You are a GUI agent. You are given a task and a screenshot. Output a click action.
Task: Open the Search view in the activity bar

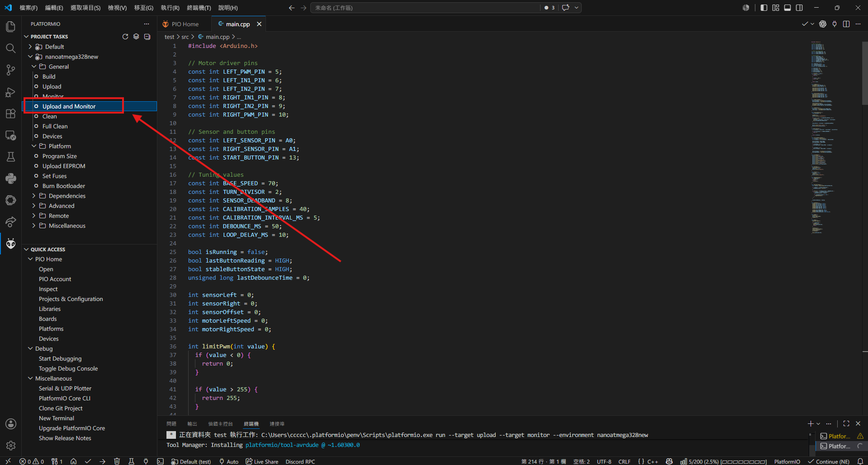coord(10,48)
